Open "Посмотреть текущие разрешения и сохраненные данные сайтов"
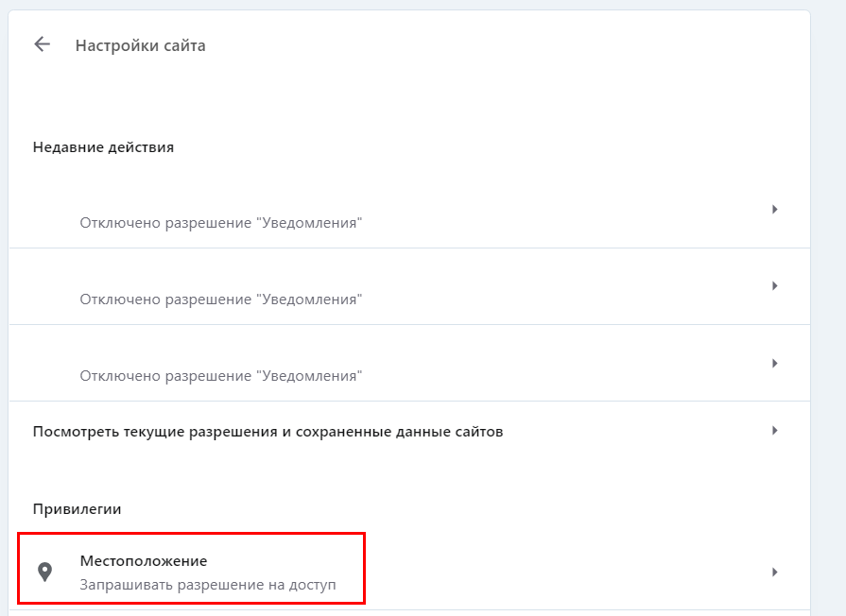 pyautogui.click(x=268, y=432)
